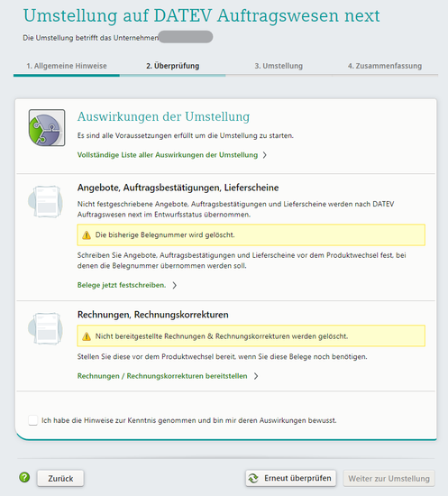This screenshot has width=448, height=496.
Task: Click the refresh arrows icon on Erneut überprüfen
Action: [253, 478]
